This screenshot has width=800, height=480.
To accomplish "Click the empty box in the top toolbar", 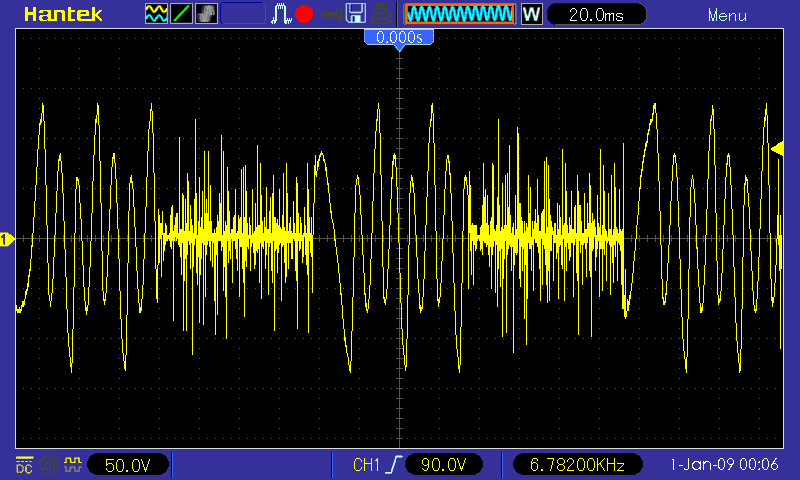I will click(x=243, y=14).
